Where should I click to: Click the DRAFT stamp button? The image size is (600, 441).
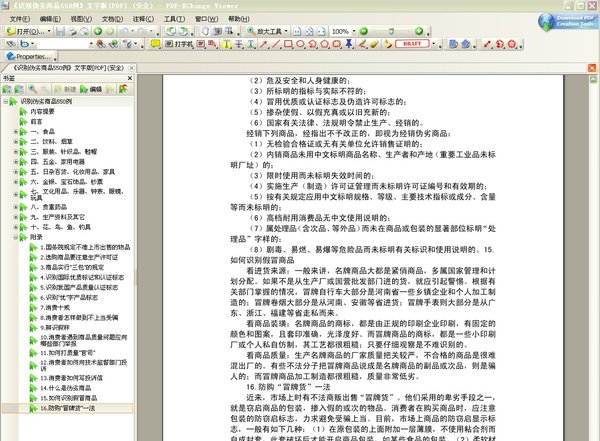tap(412, 44)
